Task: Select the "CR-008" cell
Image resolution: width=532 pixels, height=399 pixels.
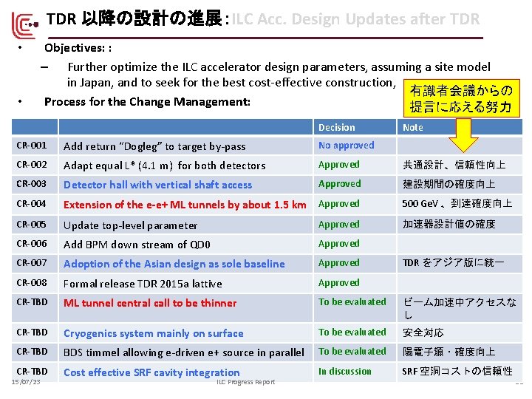Action: click(35, 283)
